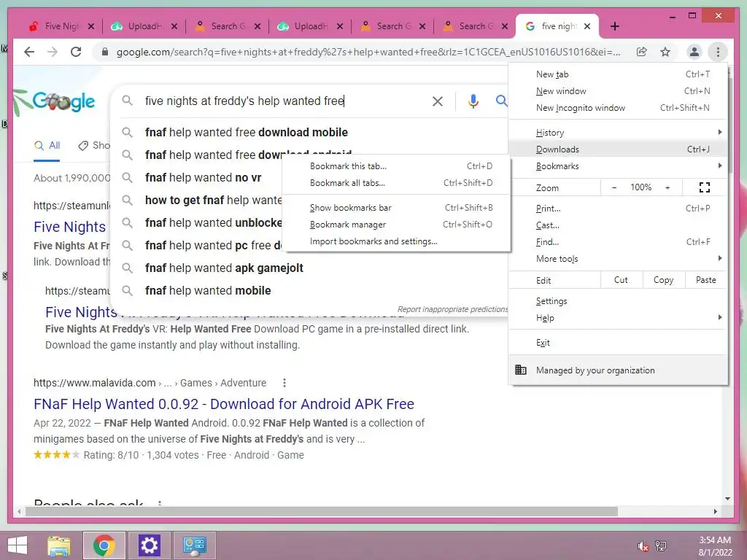Reload the current page
This screenshot has width=747, height=560.
(x=76, y=52)
